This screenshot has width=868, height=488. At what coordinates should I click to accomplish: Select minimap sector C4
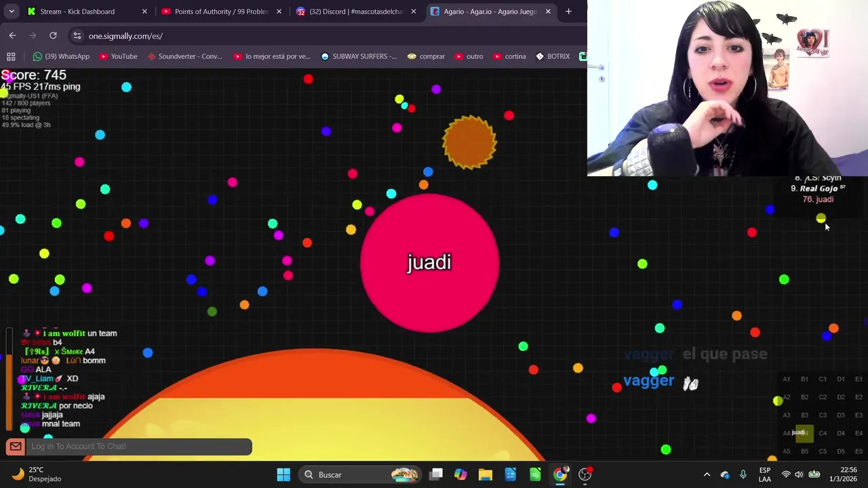pyautogui.click(x=823, y=433)
